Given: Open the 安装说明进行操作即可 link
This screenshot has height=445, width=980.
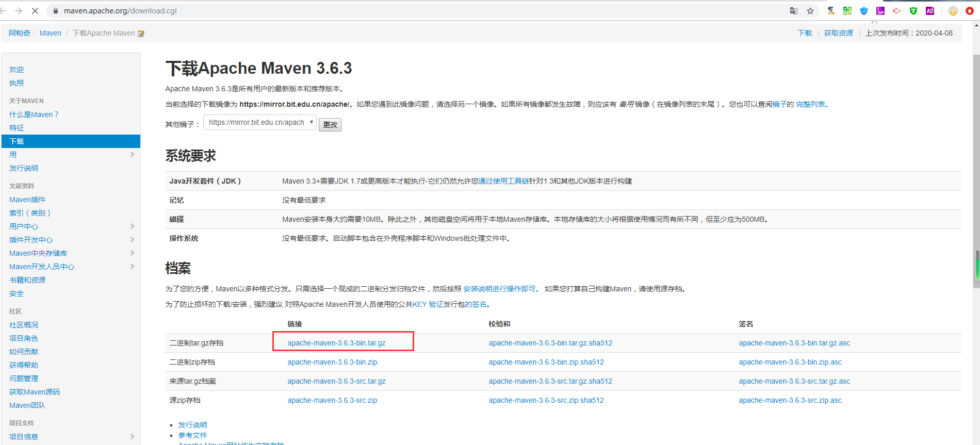Looking at the screenshot, I should pos(499,289).
